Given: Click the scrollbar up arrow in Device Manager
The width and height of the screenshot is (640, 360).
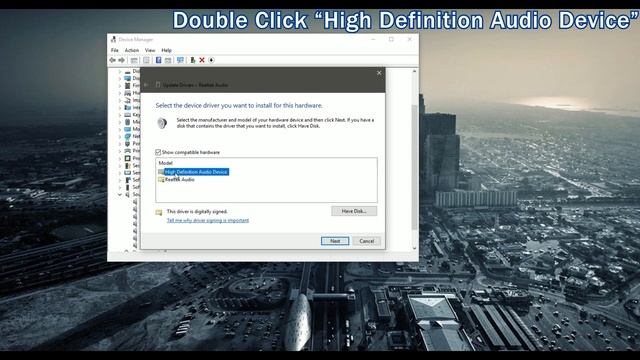Looking at the screenshot, I should click(415, 71).
